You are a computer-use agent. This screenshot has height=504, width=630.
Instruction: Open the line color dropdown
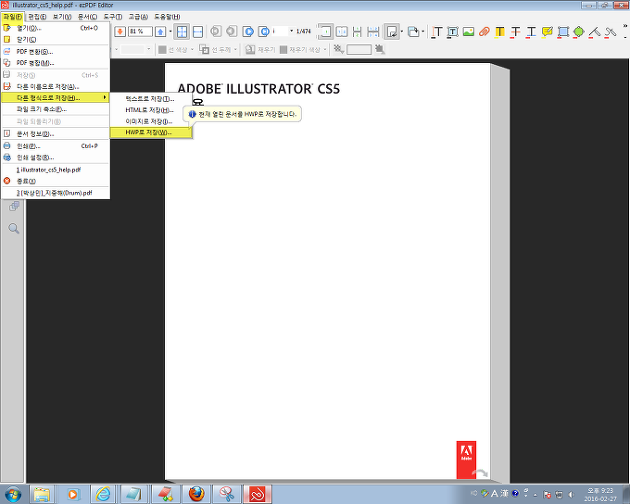coord(192,49)
